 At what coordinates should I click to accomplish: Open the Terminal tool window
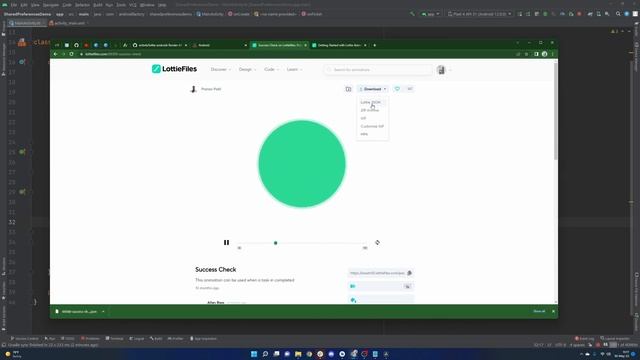tap(114, 339)
